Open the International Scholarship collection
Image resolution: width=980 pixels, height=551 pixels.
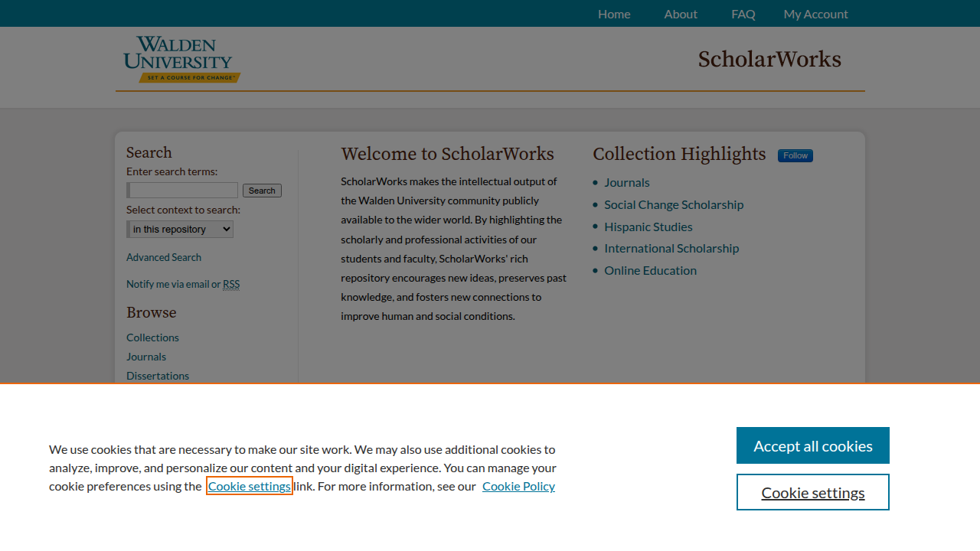tap(671, 248)
